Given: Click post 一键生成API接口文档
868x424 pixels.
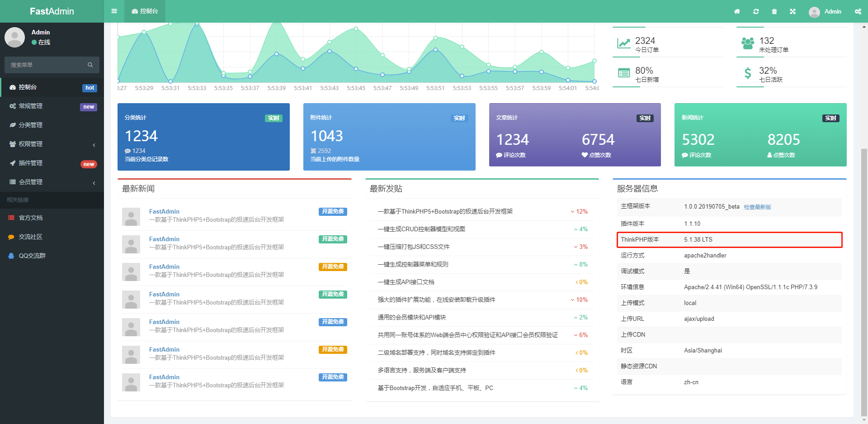Looking at the screenshot, I should (406, 282).
